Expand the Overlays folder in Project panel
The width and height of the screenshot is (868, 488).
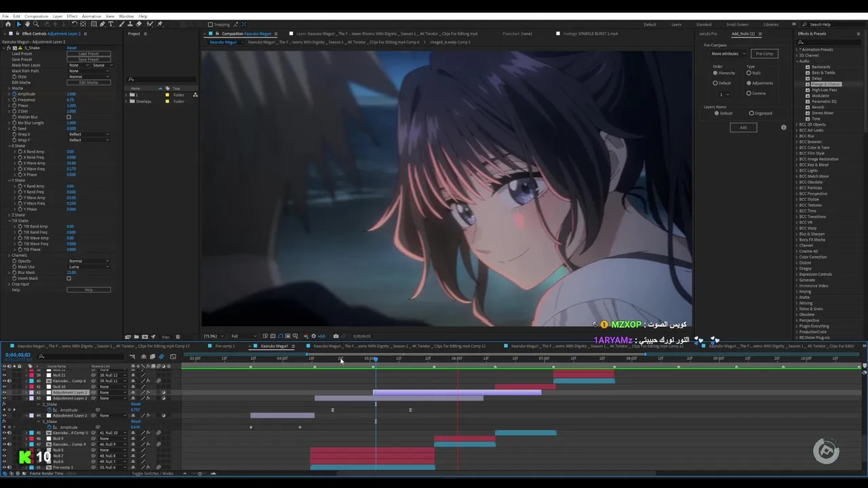(127, 101)
